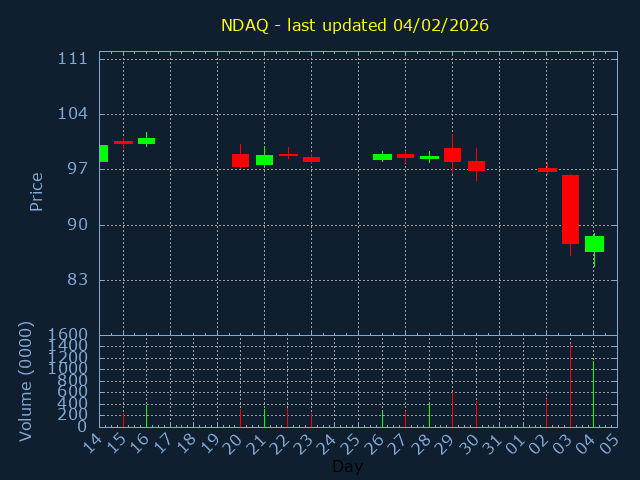The width and height of the screenshot is (640, 480).
Task: Click the green volume bar on day 04
Action: pos(593,394)
